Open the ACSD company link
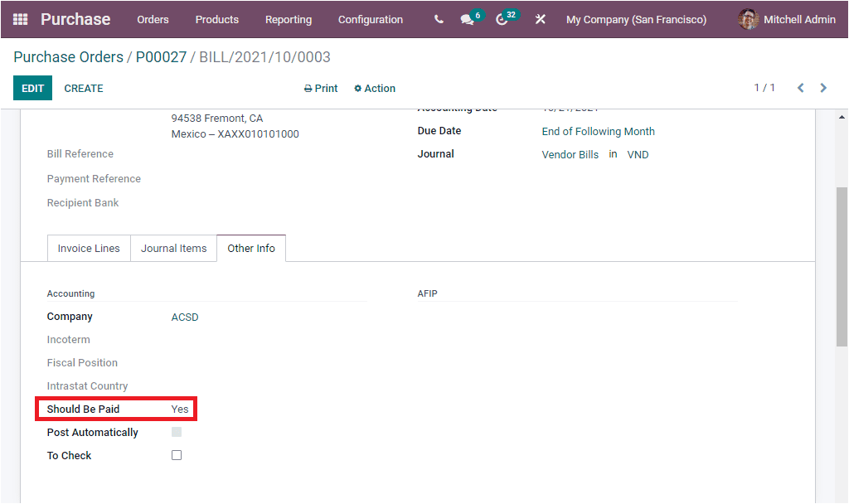This screenshot has height=504, width=849. coord(184,317)
